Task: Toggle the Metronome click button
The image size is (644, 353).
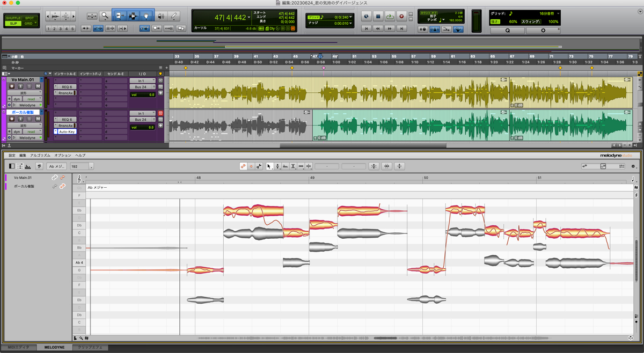Action: (x=435, y=29)
